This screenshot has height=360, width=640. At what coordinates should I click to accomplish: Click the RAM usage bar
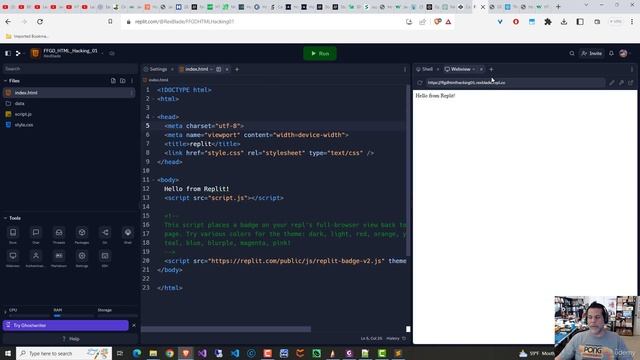pyautogui.click(x=73, y=316)
